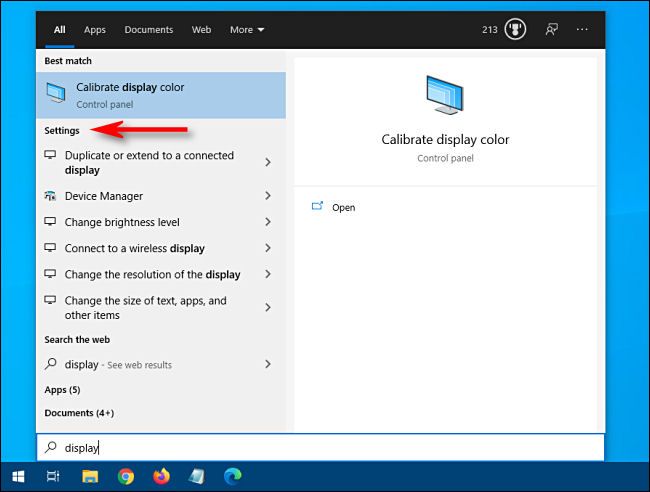Launch Microsoft Edge from the taskbar
This screenshot has height=492, width=650.
pyautogui.click(x=233, y=477)
